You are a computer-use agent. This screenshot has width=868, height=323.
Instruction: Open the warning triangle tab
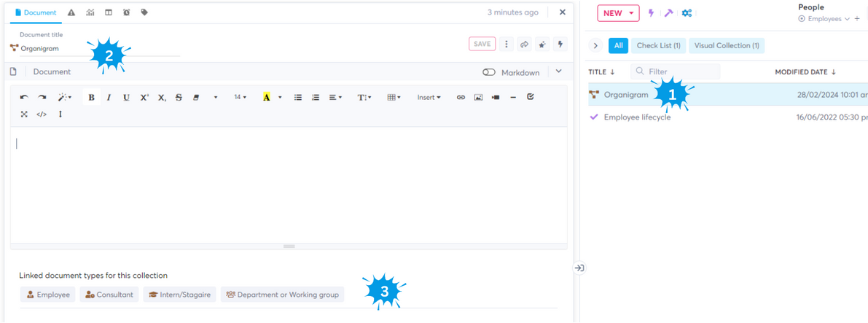[71, 12]
